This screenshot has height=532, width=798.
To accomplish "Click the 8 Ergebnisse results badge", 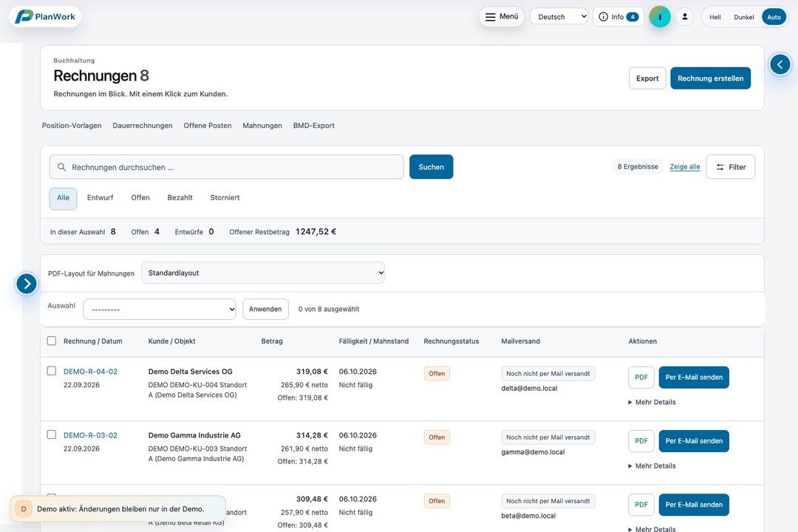I will [638, 167].
